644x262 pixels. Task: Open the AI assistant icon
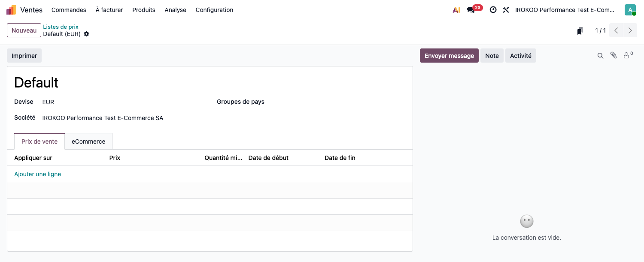[x=456, y=10]
